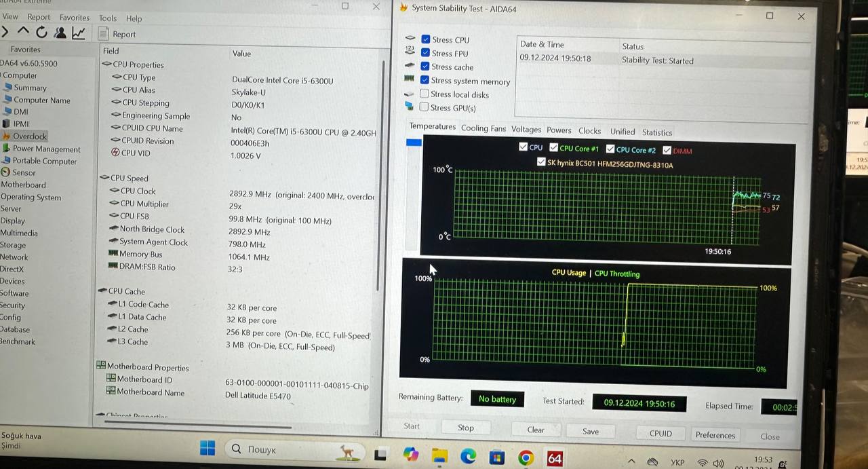Collapse the CPU Speed group
The image size is (868, 469).
tap(104, 178)
